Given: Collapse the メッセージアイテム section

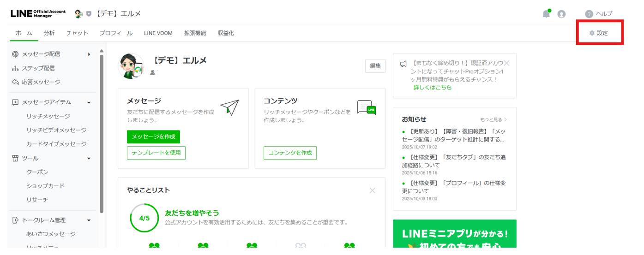Looking at the screenshot, I should click(x=89, y=102).
